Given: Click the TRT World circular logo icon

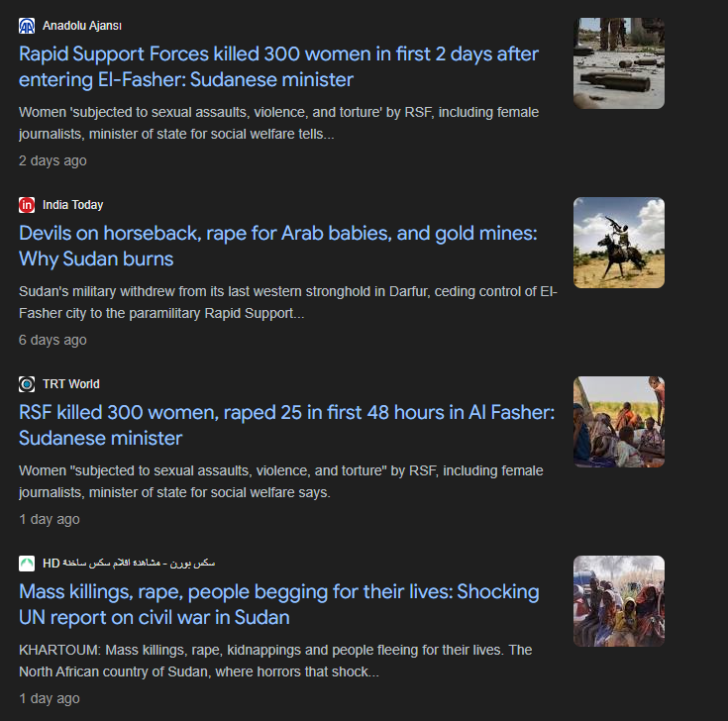Looking at the screenshot, I should point(27,384).
